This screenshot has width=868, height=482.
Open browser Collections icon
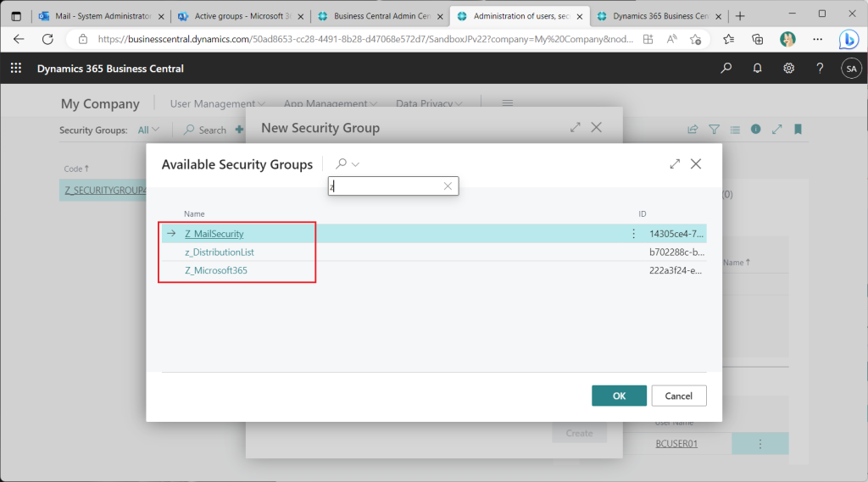coord(757,39)
